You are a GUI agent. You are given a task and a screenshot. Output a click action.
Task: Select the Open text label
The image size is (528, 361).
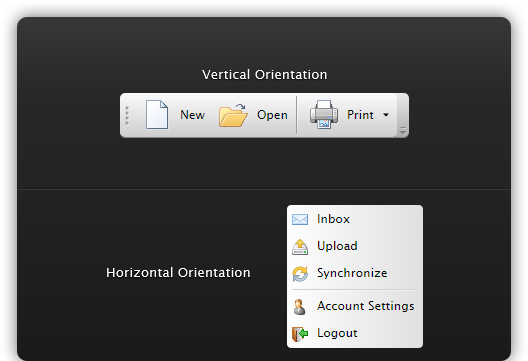pos(272,115)
